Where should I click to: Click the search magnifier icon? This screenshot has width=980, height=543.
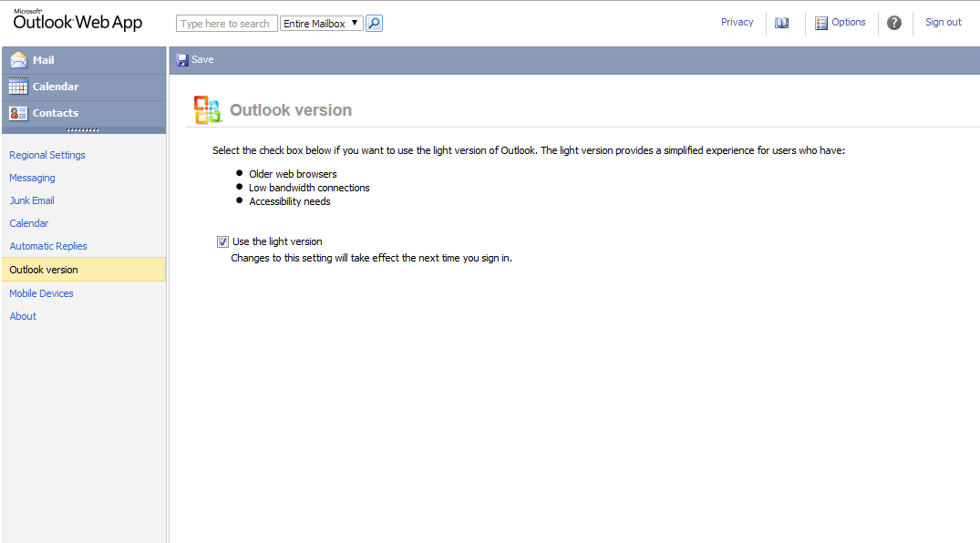374,23
